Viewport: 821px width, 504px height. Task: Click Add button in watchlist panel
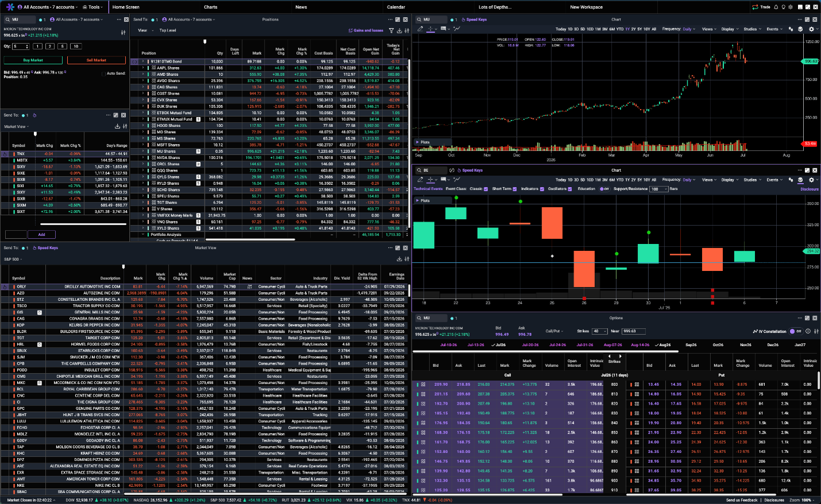(x=41, y=234)
